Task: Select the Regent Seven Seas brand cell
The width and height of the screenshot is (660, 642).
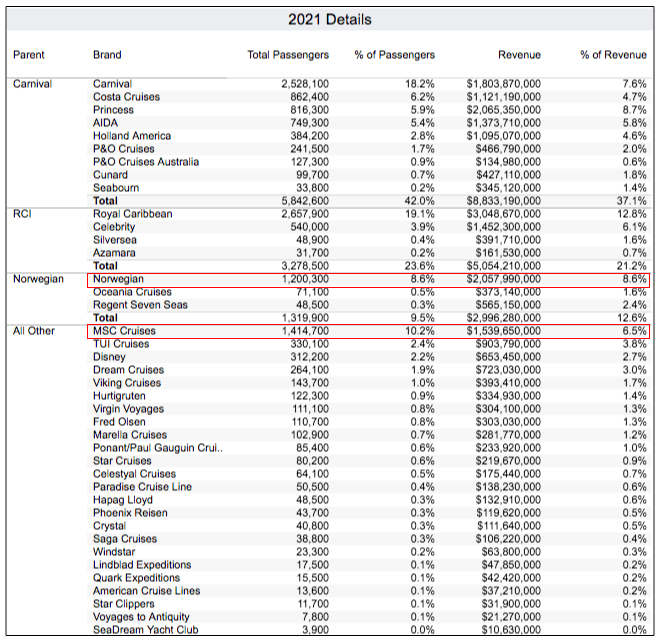Action: coord(139,305)
